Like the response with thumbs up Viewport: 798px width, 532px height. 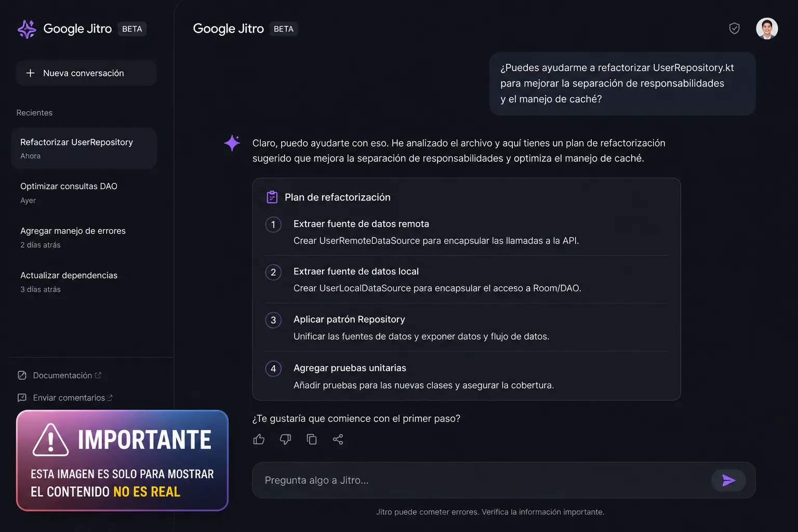[259, 440]
